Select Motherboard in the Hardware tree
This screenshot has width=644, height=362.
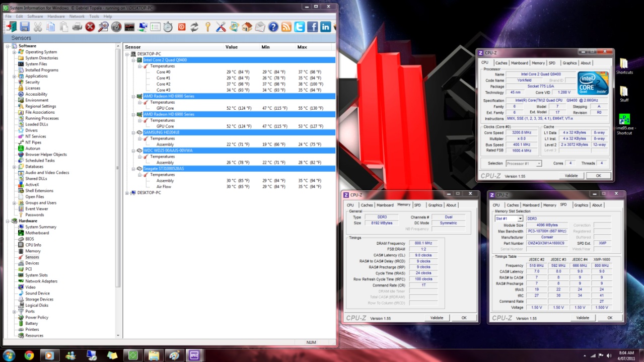coord(37,233)
